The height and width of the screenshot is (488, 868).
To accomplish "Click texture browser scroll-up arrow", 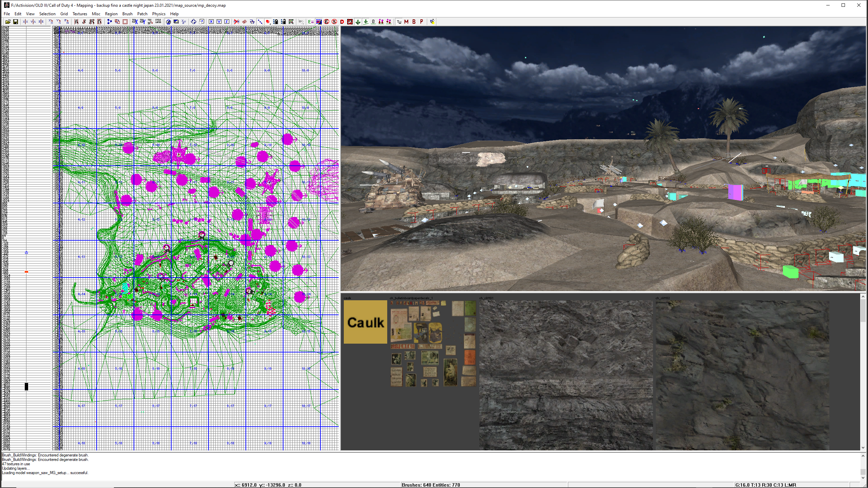I will click(863, 297).
